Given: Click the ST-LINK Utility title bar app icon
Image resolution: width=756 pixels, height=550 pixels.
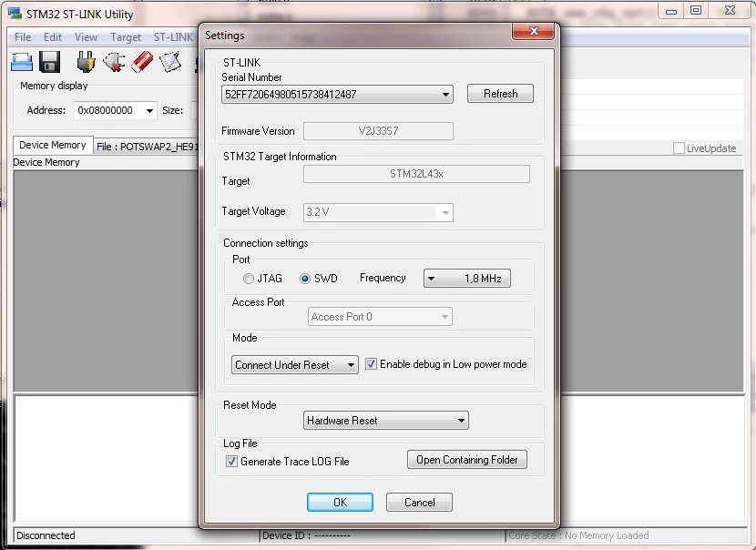Looking at the screenshot, I should click(x=15, y=14).
